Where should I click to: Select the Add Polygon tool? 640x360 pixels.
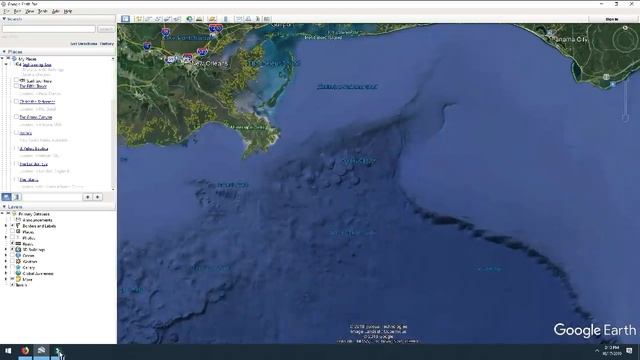click(x=149, y=19)
